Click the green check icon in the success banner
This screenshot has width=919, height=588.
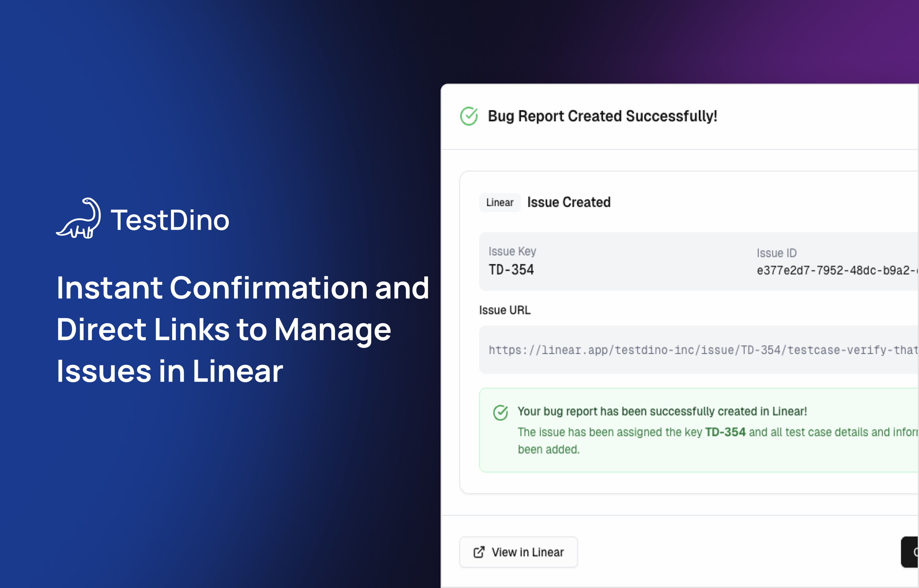coord(500,412)
